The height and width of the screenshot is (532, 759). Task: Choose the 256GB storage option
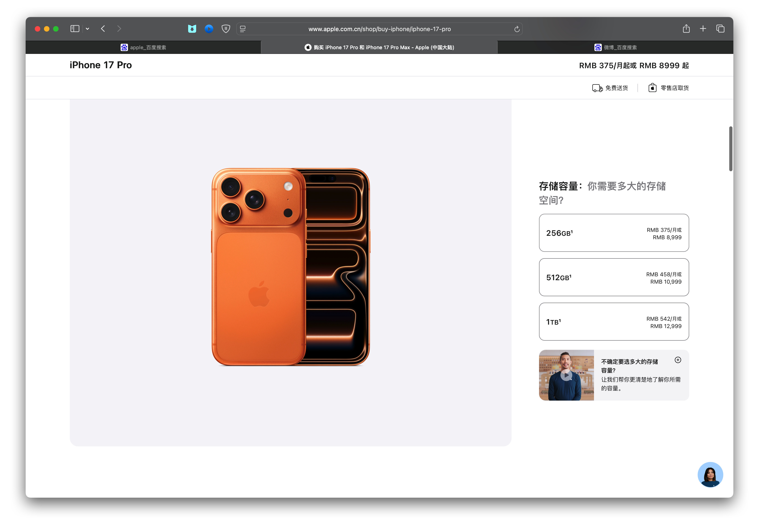[614, 233]
